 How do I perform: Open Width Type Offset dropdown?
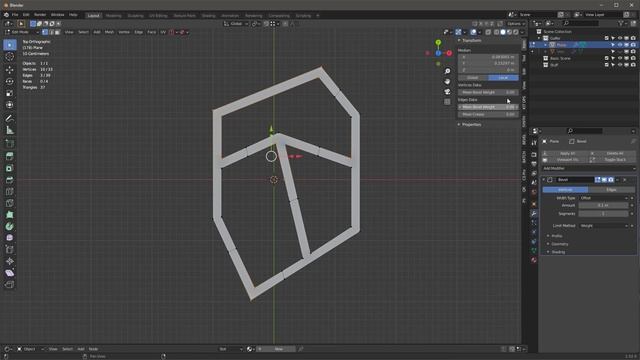603,198
